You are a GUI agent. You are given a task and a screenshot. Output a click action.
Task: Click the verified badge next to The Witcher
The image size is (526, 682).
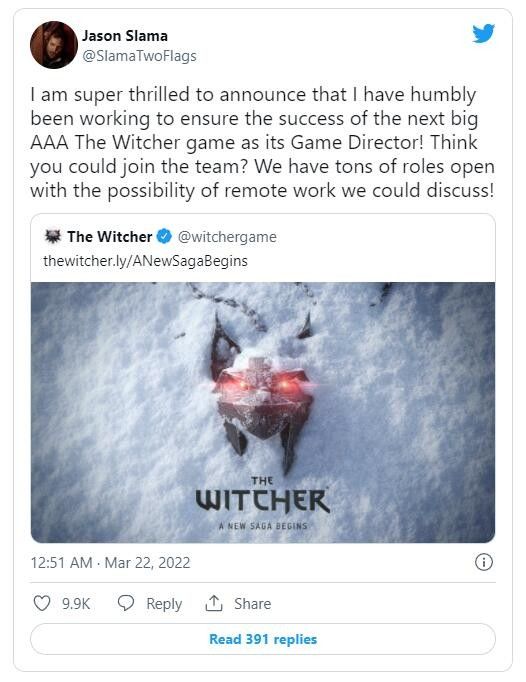(164, 237)
